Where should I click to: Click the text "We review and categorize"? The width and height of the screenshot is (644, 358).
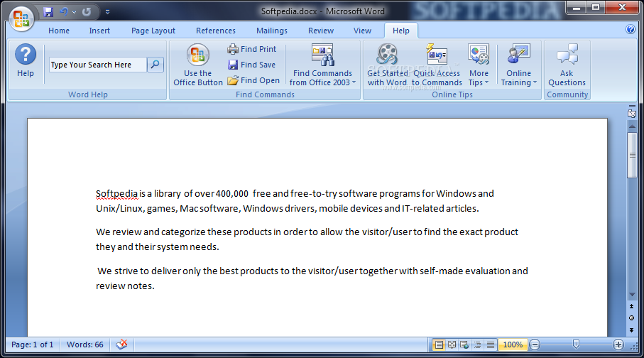point(151,232)
